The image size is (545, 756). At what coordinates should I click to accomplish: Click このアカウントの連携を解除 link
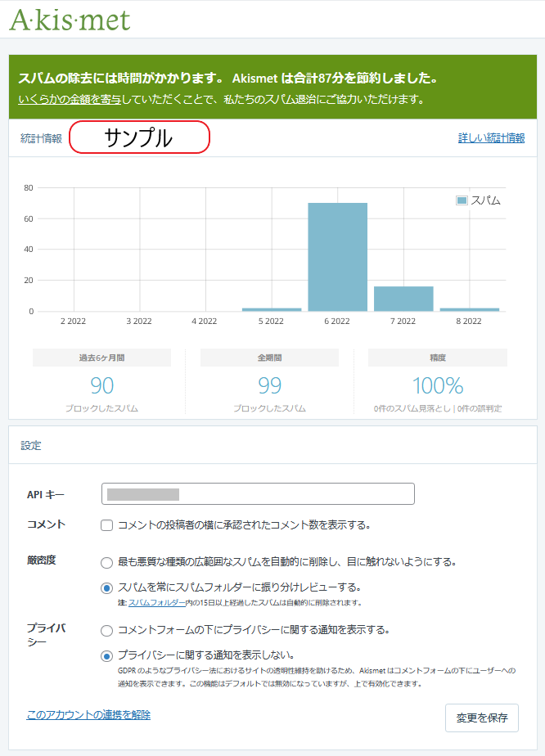click(88, 715)
